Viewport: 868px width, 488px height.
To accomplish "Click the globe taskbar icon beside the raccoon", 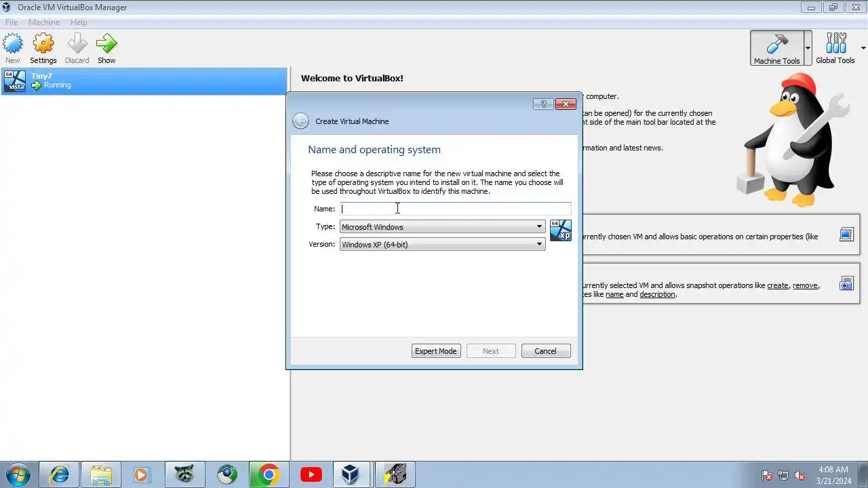I will (226, 474).
